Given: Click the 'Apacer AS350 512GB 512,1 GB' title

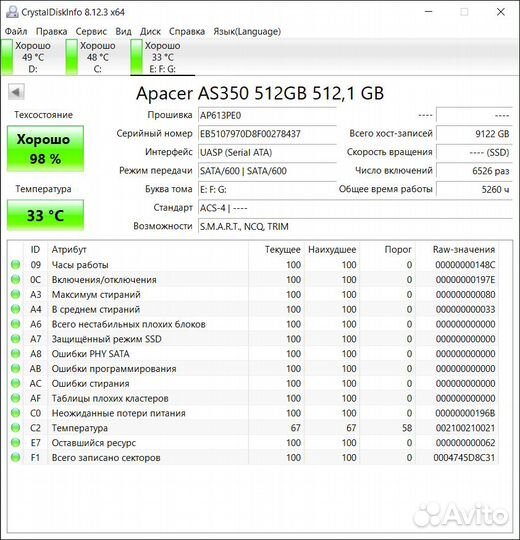Looking at the screenshot, I should click(260, 93).
